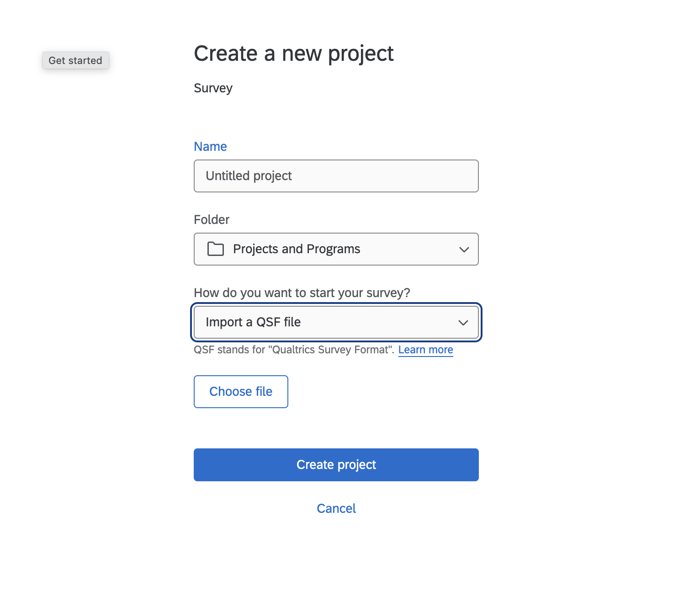
Task: Click the blue Create project button
Action: pos(336,465)
